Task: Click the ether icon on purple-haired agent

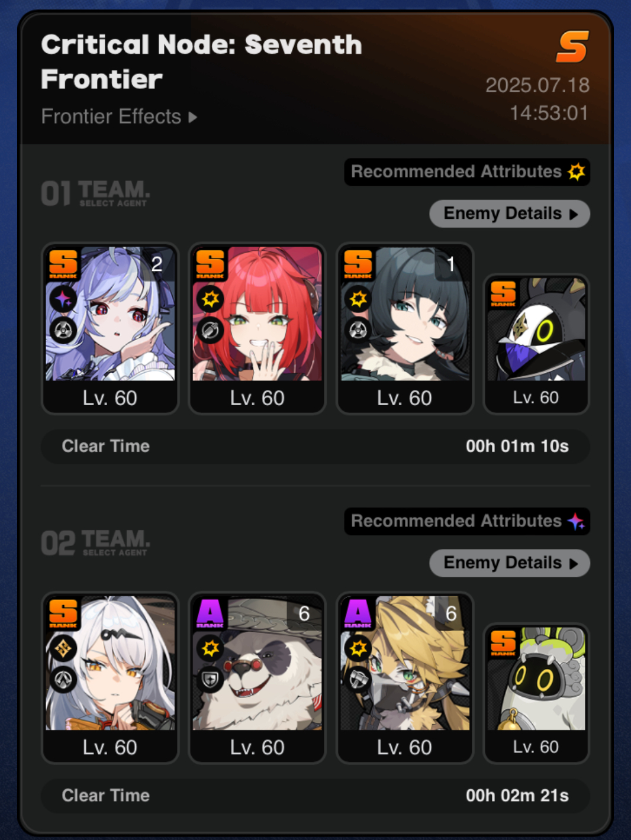Action: coord(63,299)
